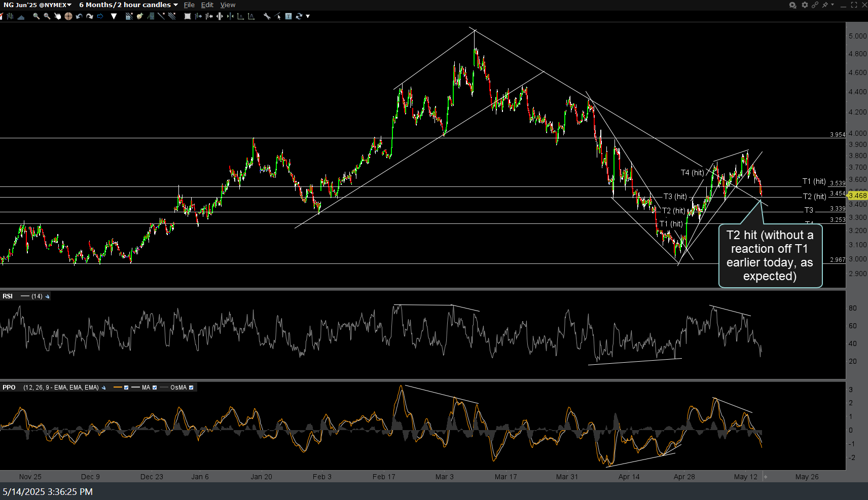This screenshot has width=868, height=500.
Task: Open RSI indicator settings wrench
Action: pos(48,296)
